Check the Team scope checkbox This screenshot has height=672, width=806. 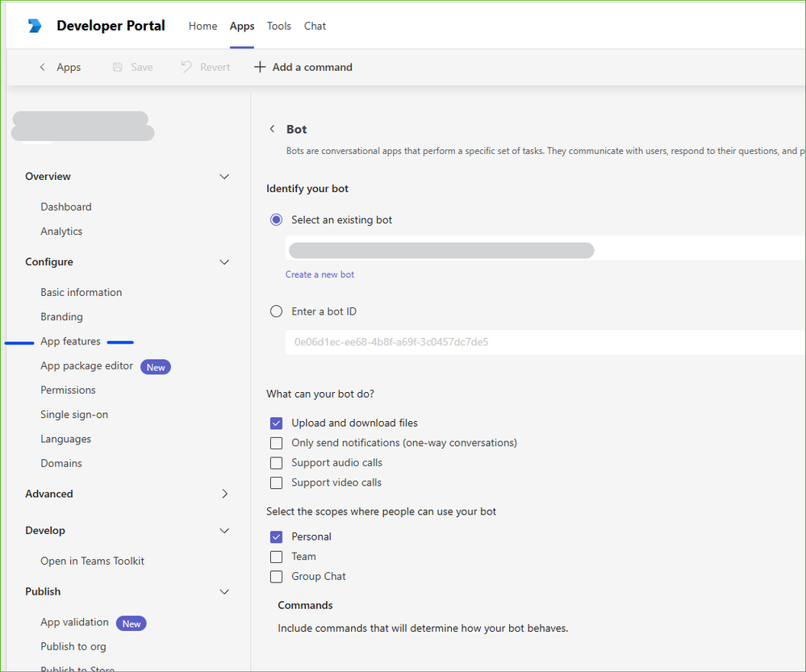coord(276,557)
